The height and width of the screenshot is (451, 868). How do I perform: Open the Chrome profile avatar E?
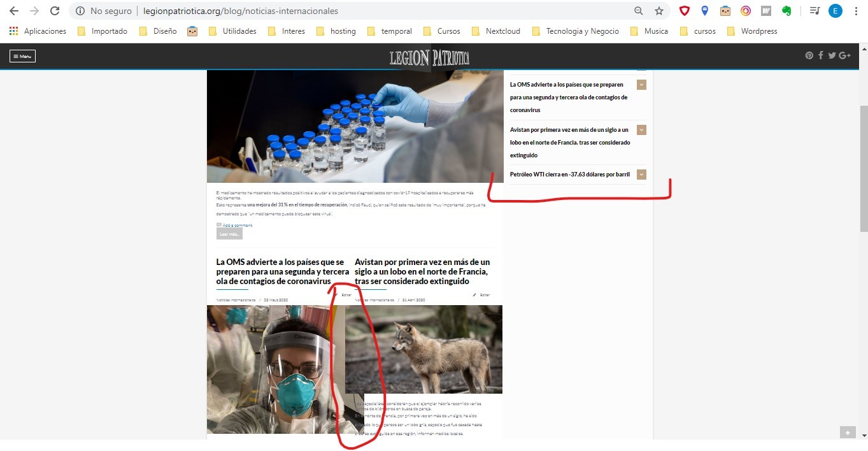coord(835,11)
